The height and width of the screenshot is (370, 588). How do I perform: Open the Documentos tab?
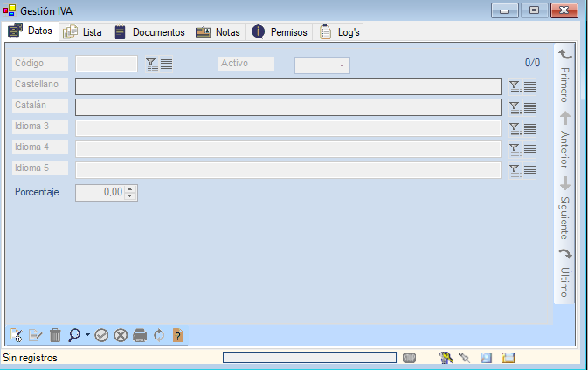coord(149,32)
